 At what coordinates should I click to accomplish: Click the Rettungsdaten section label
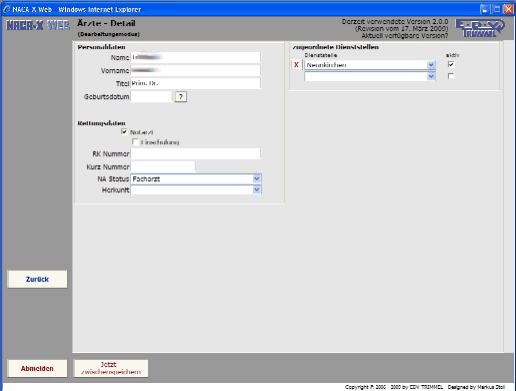101,123
